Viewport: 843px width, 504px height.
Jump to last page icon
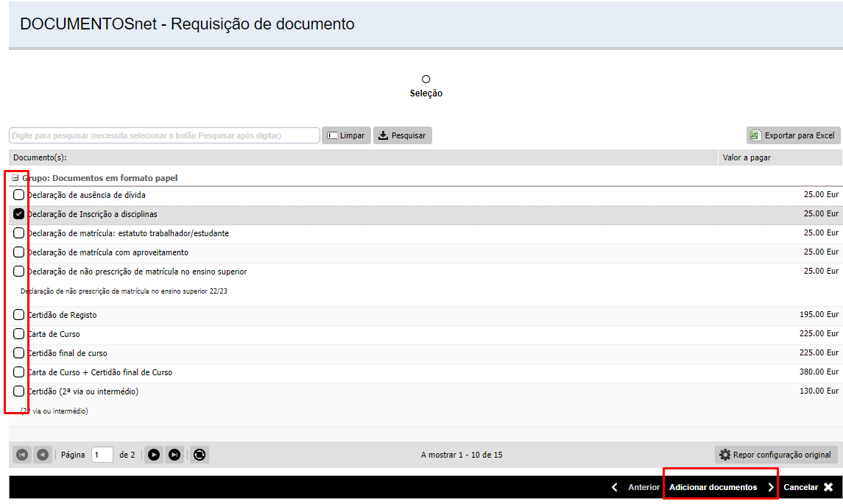pyautogui.click(x=174, y=455)
